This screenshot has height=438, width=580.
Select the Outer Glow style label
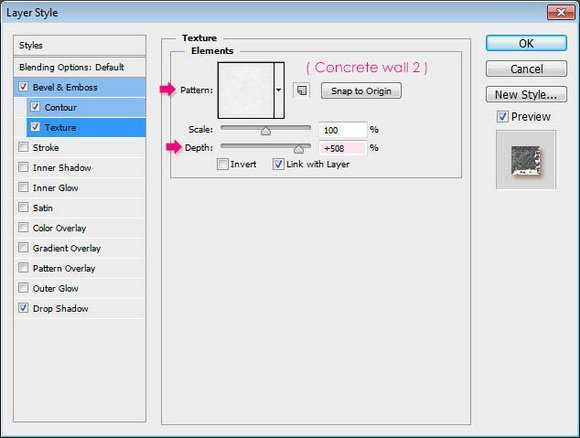(55, 288)
